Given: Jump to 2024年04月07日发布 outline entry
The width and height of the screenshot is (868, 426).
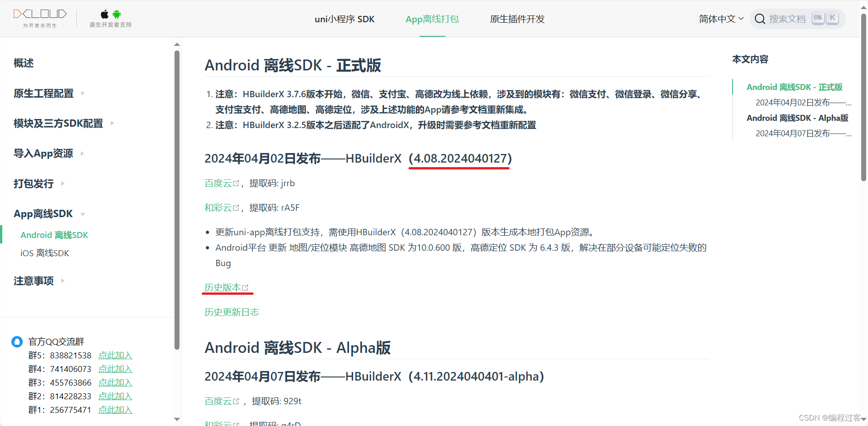Looking at the screenshot, I should click(x=803, y=133).
